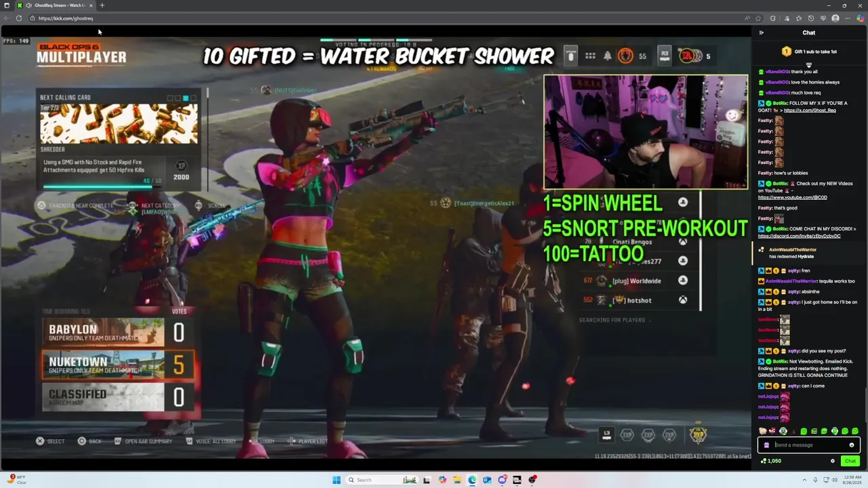The width and height of the screenshot is (868, 488).
Task: Click the gift icon in the message box
Action: click(766, 445)
